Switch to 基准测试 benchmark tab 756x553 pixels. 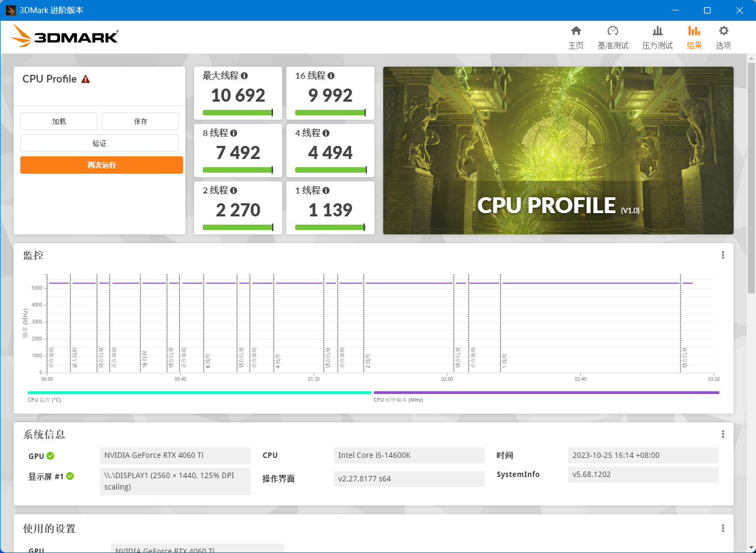click(613, 37)
